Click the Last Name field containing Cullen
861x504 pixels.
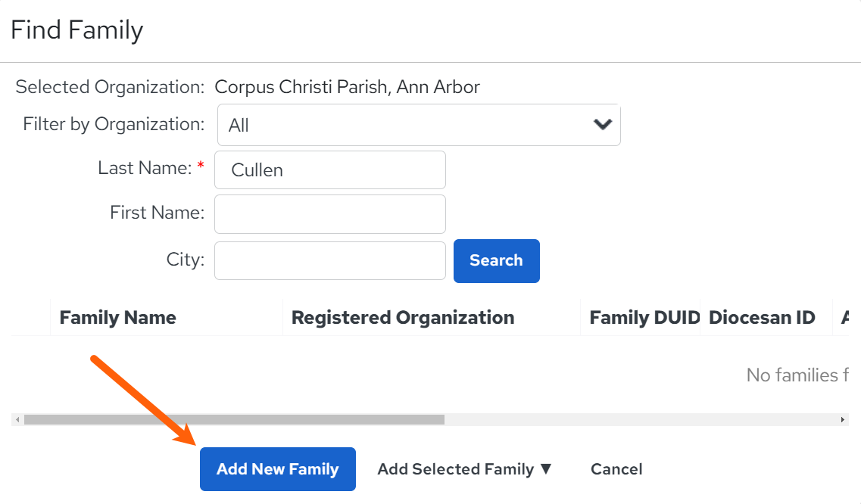tap(330, 170)
